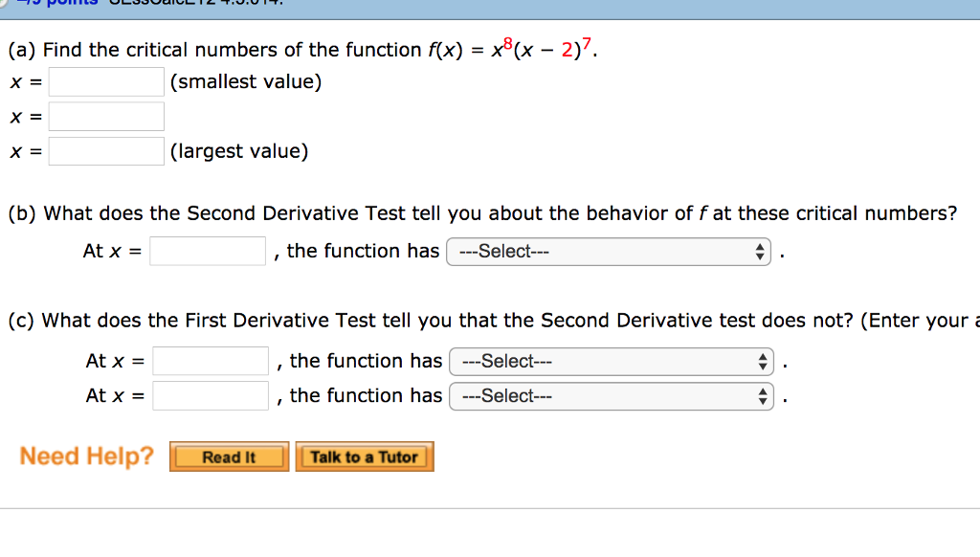Screen dimensions: 980x557
Task: Select the largest value answer box
Action: [x=105, y=150]
